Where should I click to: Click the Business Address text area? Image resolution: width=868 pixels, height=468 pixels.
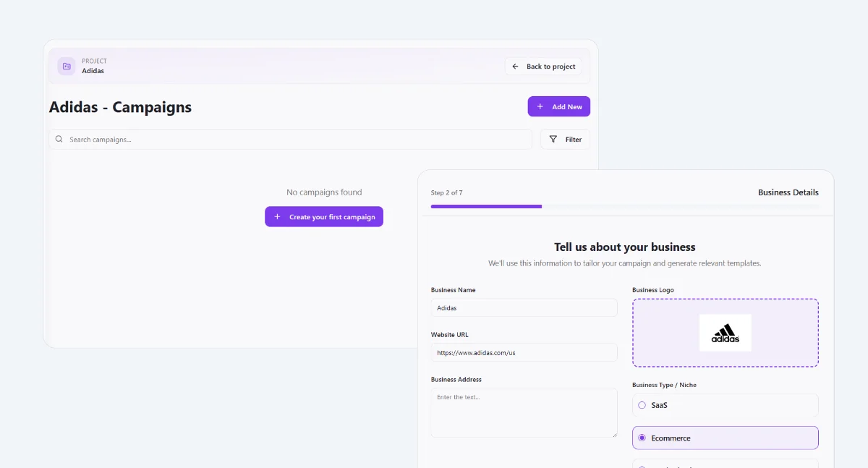tap(524, 412)
